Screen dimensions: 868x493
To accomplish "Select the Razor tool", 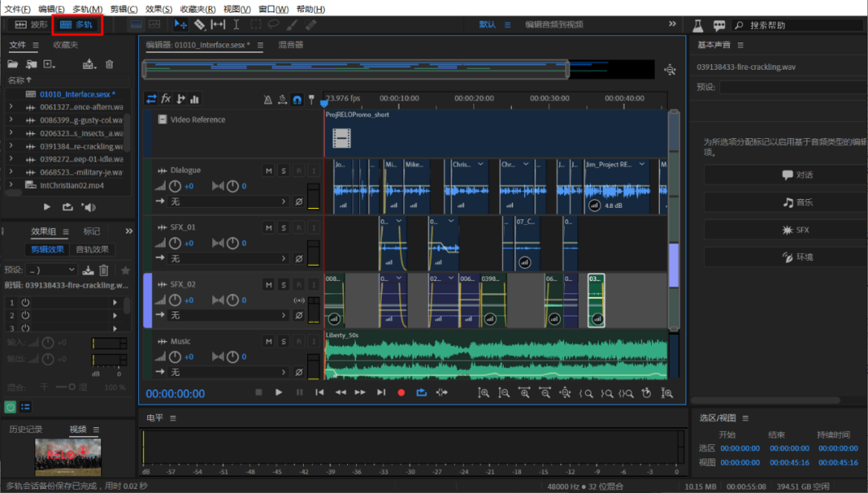I will click(x=199, y=24).
